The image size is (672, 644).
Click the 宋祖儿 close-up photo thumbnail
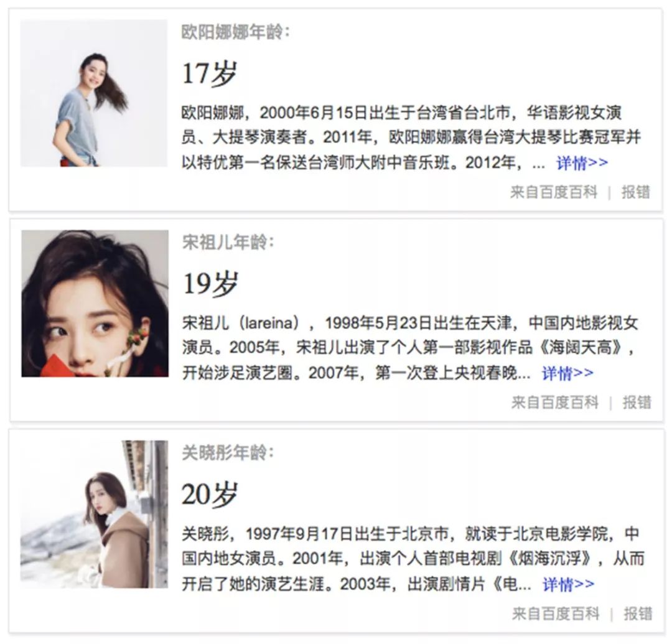(95, 304)
